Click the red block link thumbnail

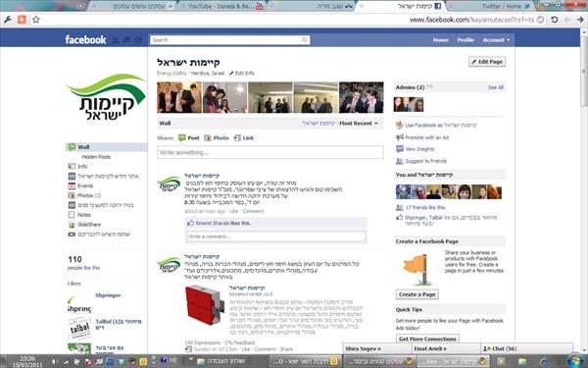(x=205, y=304)
